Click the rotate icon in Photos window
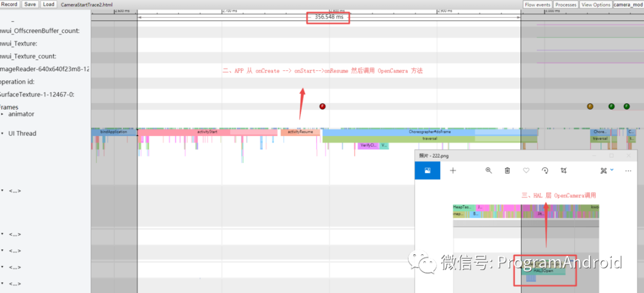 [x=545, y=171]
